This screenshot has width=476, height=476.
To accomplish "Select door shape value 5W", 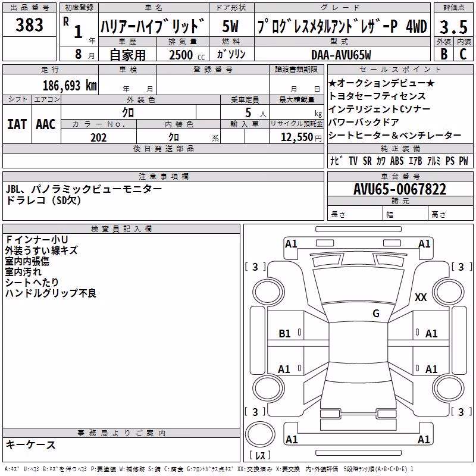I will point(231,26).
